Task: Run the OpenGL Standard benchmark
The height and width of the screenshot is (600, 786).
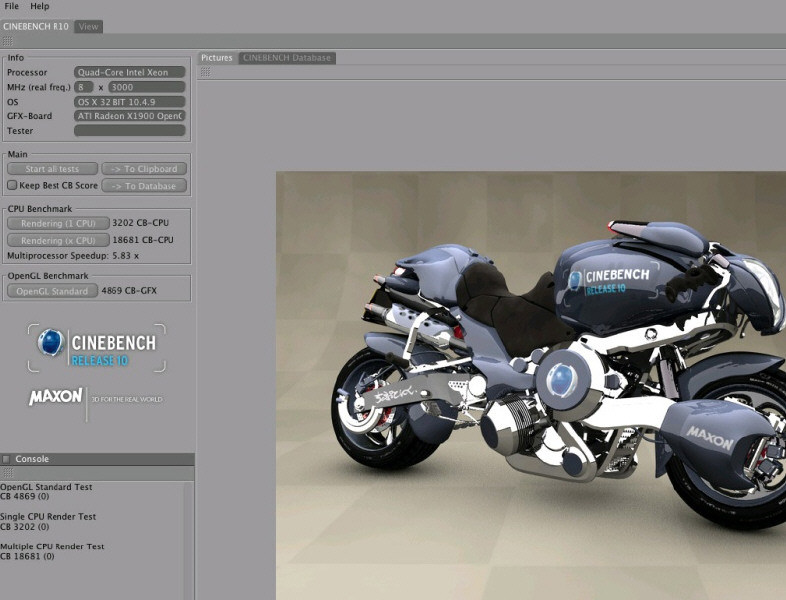Action: pos(52,291)
